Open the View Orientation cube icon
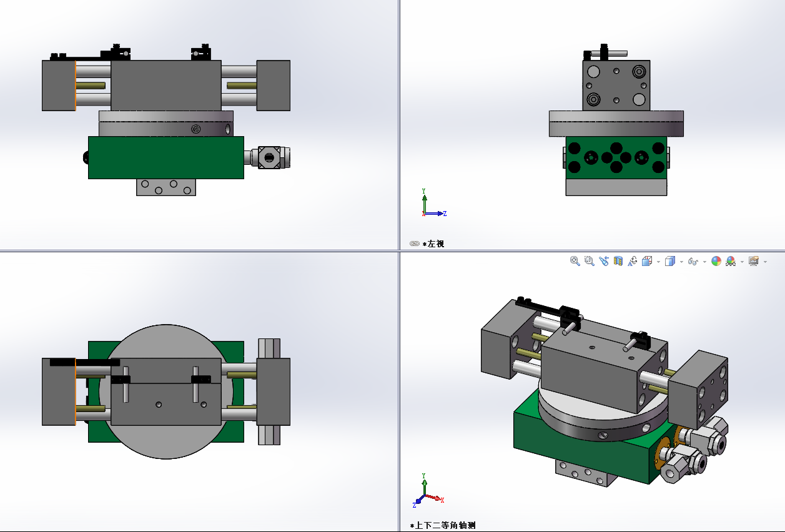Image resolution: width=785 pixels, height=532 pixels. tap(647, 261)
